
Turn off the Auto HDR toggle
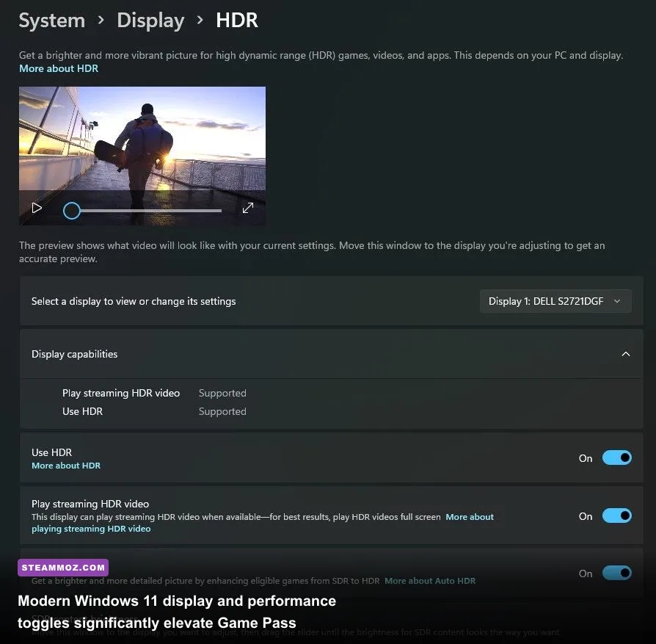(616, 573)
